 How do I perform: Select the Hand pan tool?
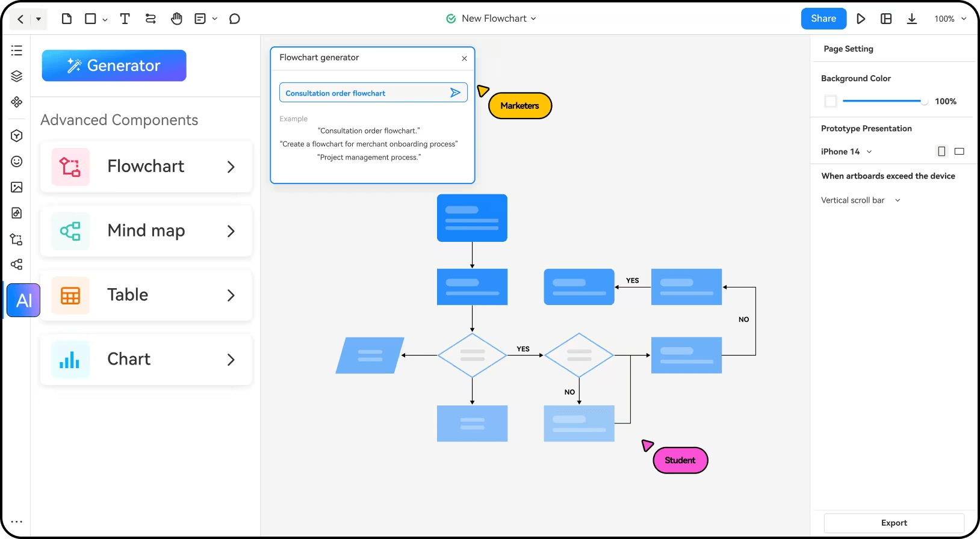coord(176,19)
